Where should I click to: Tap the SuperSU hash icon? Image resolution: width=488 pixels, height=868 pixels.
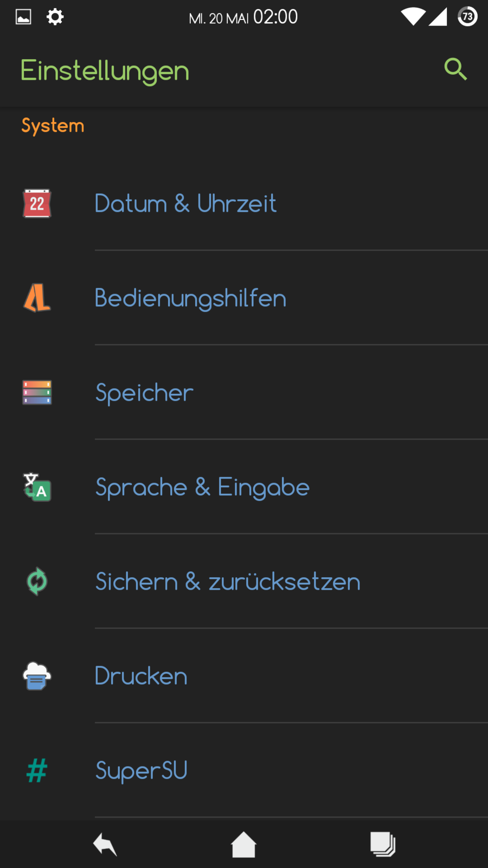pyautogui.click(x=37, y=770)
